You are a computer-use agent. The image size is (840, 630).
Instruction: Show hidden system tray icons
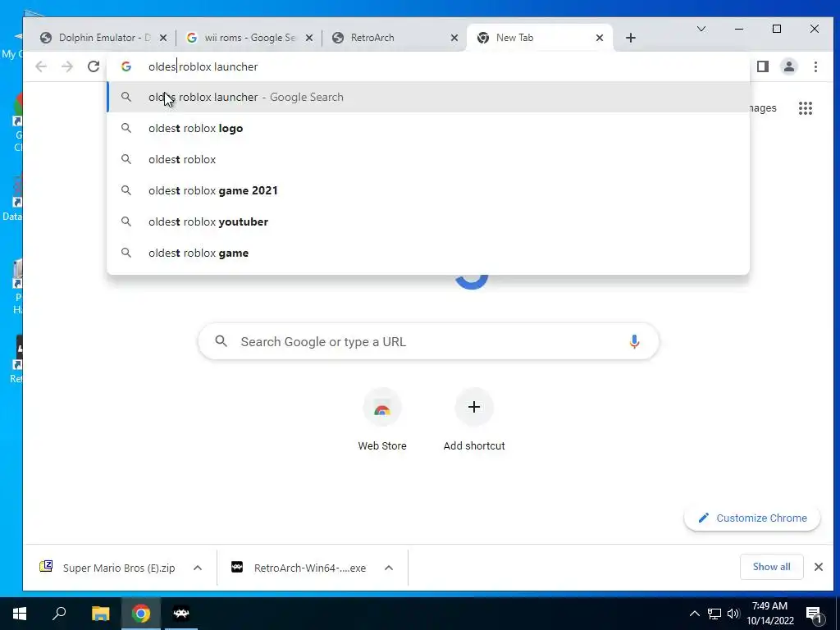click(x=694, y=614)
